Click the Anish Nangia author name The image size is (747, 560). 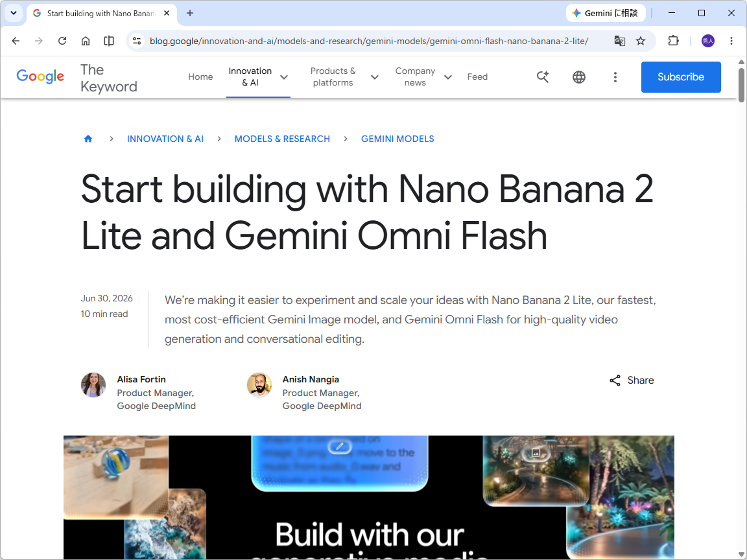point(311,379)
